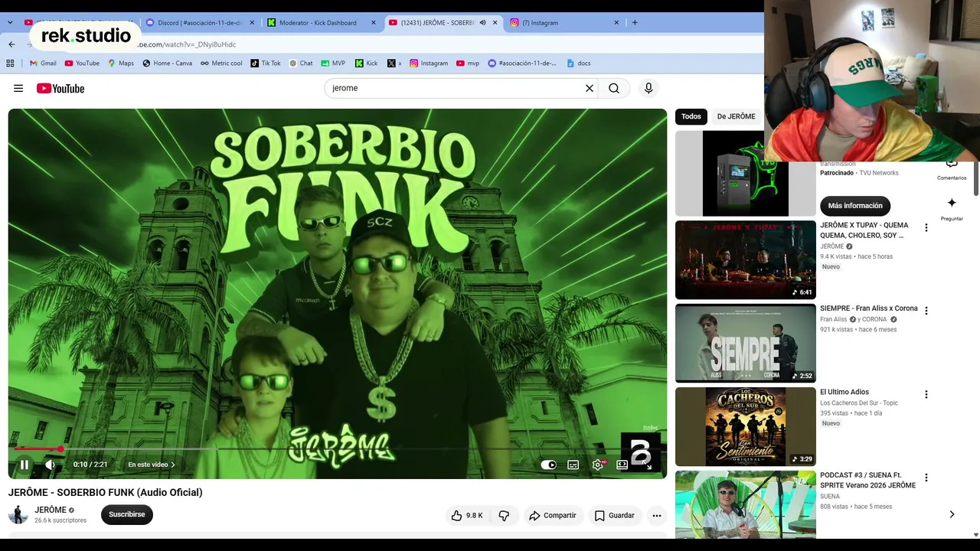The image size is (980, 551).
Task: Close the Kick Dashboard browser tab
Action: [x=374, y=23]
